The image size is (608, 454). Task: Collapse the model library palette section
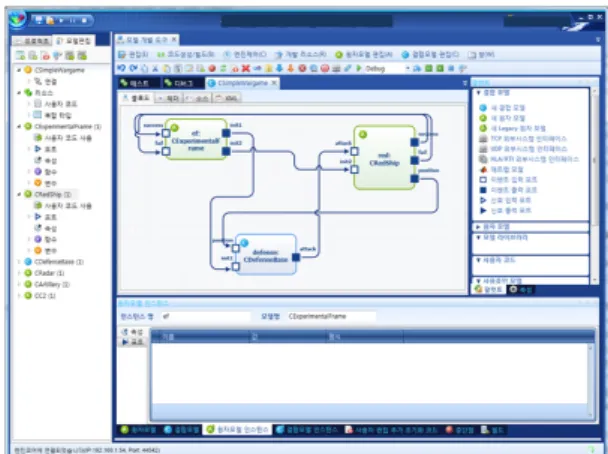pyautogui.click(x=478, y=237)
